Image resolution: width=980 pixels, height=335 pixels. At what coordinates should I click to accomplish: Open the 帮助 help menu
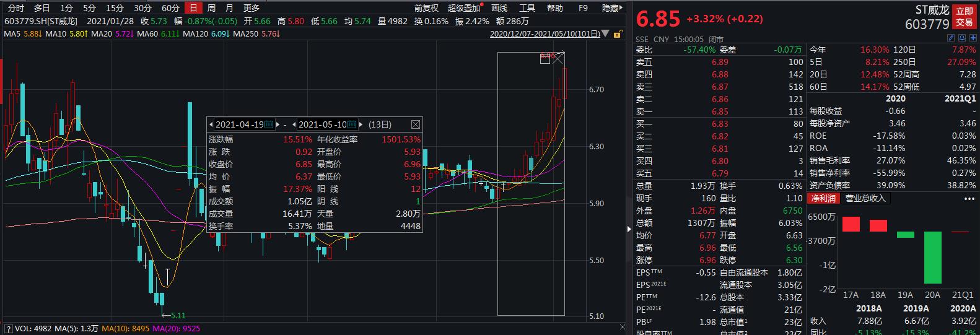[x=555, y=8]
